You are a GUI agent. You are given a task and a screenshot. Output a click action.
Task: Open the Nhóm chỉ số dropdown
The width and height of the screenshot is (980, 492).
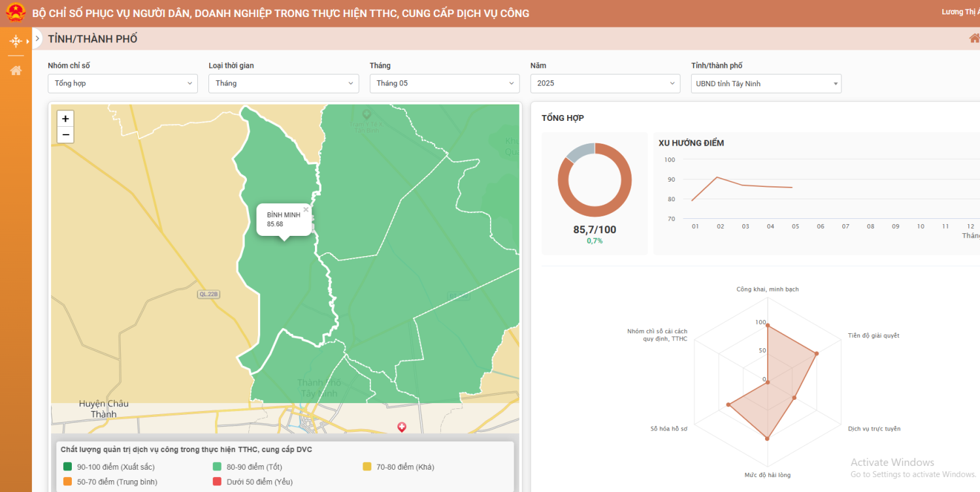click(x=123, y=84)
